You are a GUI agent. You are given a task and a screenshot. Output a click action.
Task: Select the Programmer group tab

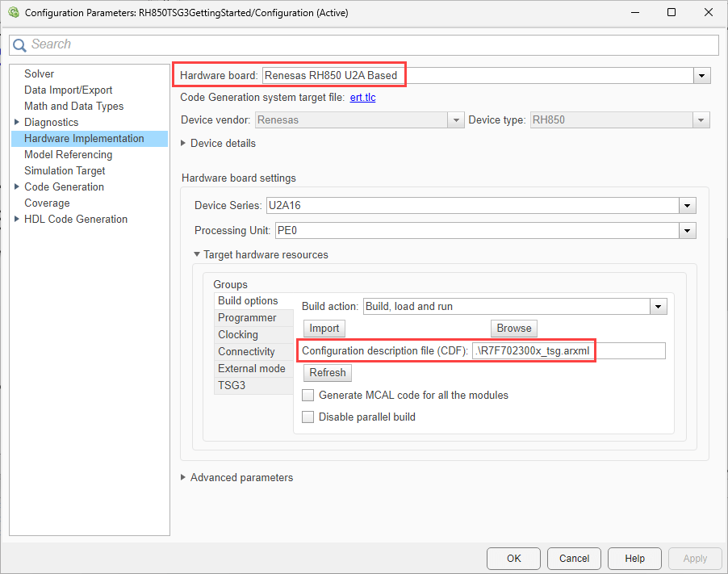[x=247, y=318]
